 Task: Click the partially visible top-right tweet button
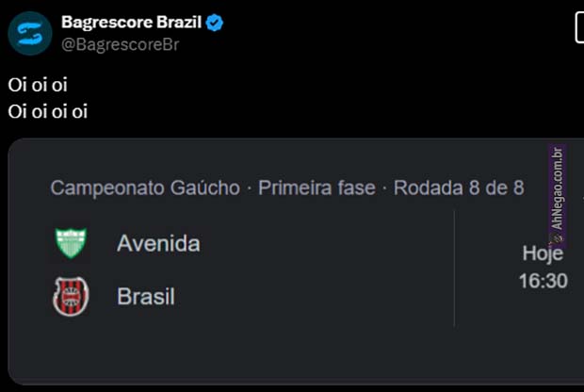click(578, 28)
